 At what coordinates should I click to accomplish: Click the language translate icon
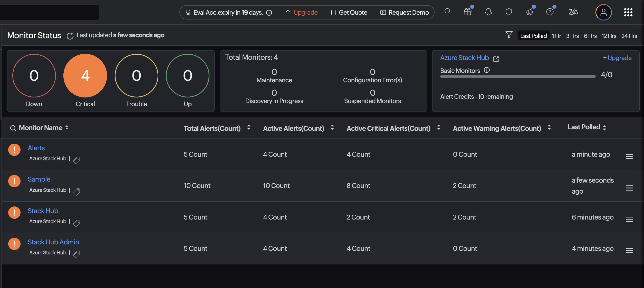(573, 12)
